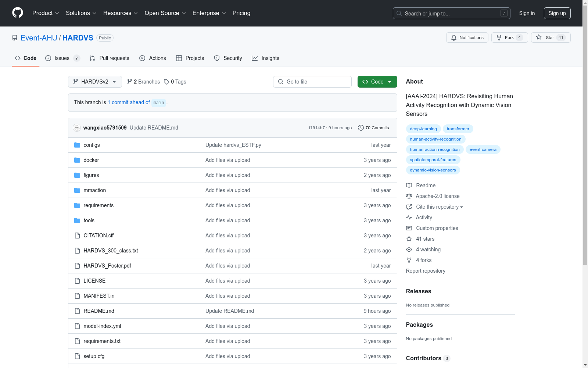The width and height of the screenshot is (588, 368).
Task: Click the Search or jump to field
Action: (452, 13)
